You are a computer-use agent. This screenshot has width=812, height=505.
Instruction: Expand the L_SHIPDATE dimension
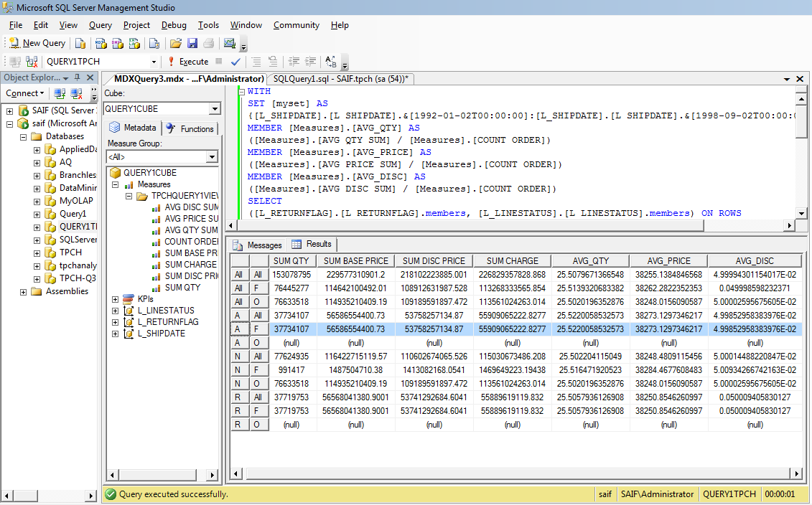[x=116, y=333]
